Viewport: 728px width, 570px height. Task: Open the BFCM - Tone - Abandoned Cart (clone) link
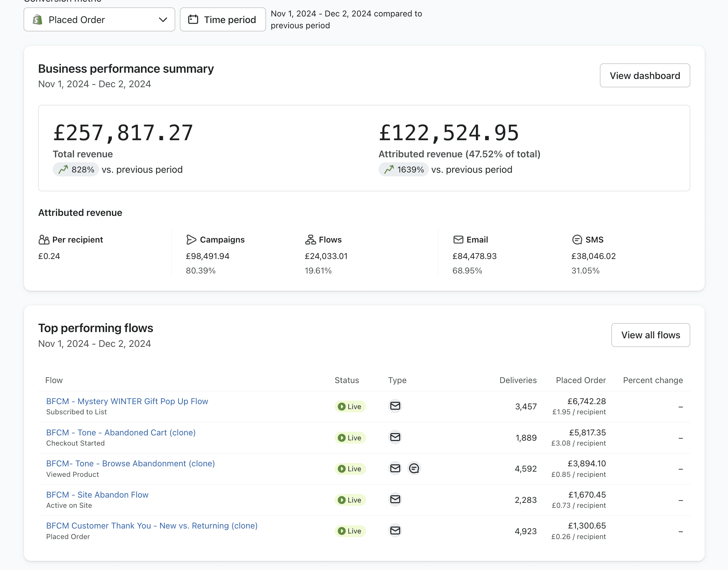point(121,432)
